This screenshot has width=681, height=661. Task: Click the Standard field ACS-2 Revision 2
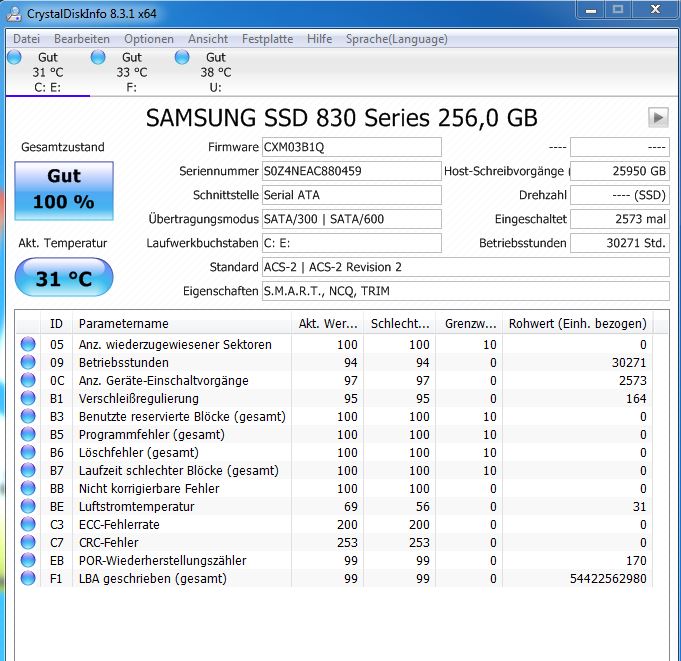pyautogui.click(x=466, y=267)
